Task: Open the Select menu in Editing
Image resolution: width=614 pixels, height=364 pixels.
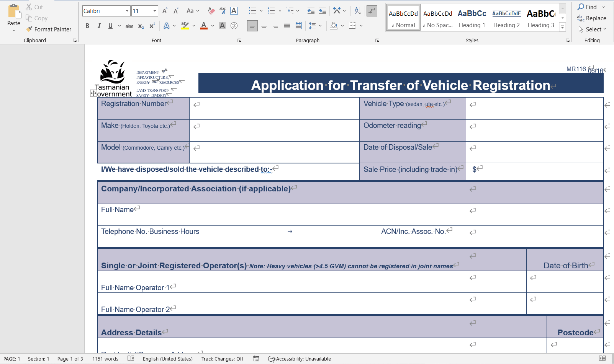Action: 592,29
